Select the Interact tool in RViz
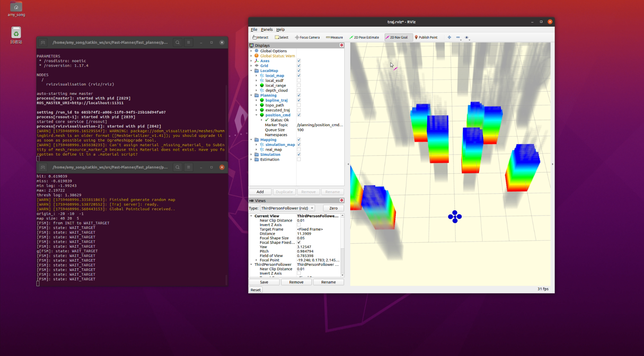 [260, 37]
